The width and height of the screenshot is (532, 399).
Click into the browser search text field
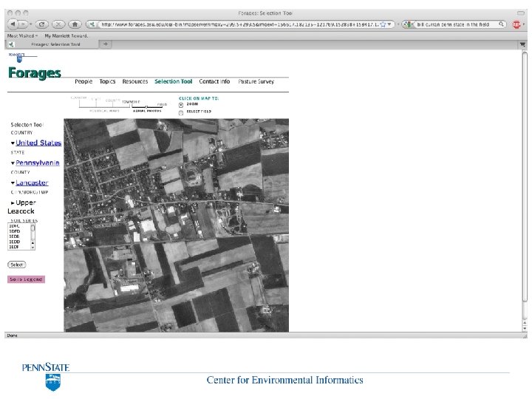(456, 24)
